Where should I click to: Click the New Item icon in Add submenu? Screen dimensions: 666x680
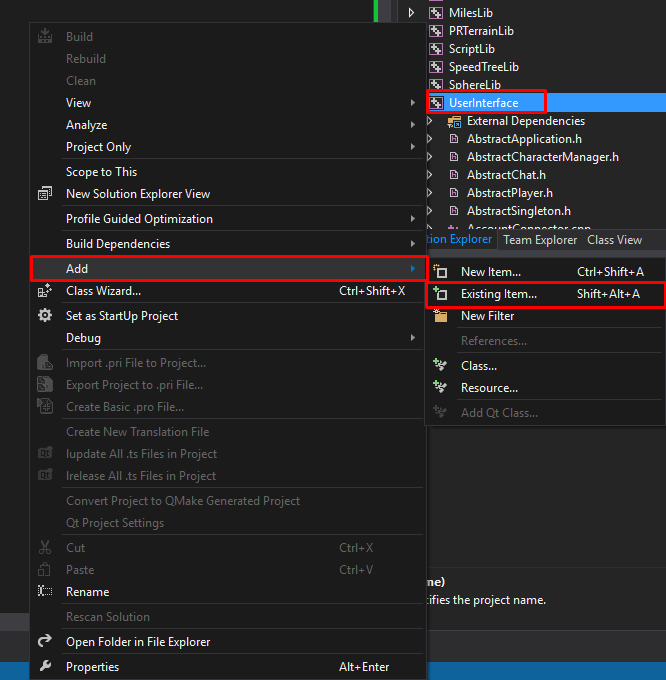440,271
